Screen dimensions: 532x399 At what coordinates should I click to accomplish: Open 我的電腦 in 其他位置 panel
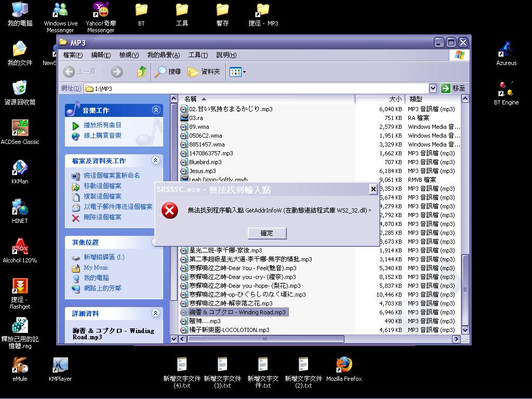(x=96, y=278)
